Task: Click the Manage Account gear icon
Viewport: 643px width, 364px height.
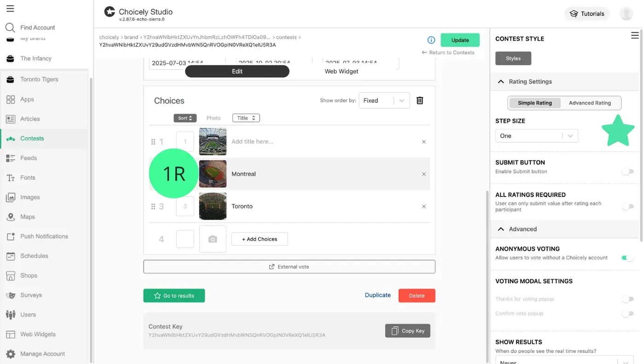Action: coord(11,354)
